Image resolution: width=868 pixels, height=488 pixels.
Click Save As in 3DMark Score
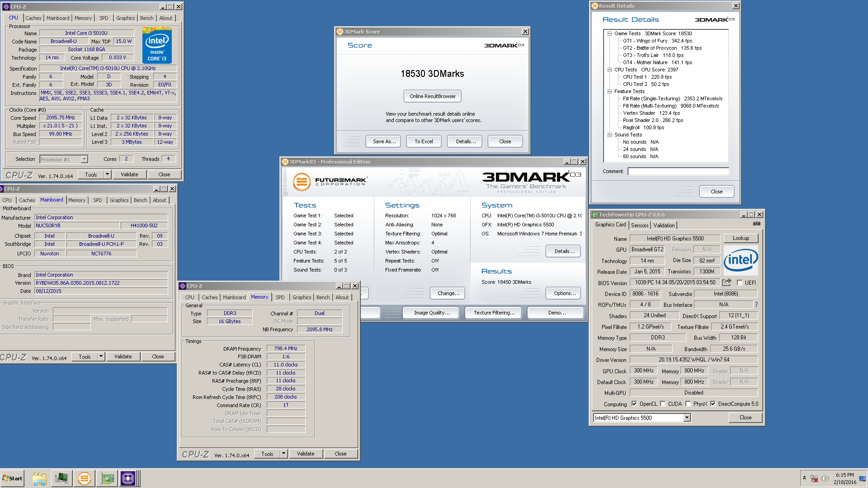point(384,141)
